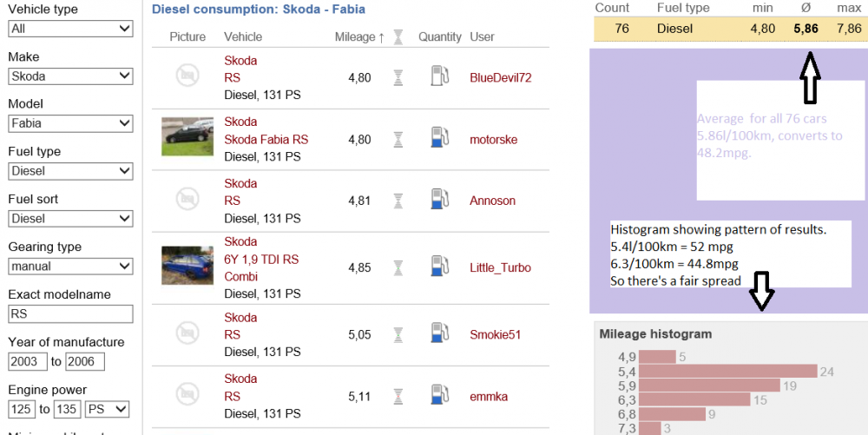
Task: Open fuel pump icon in Annoson row
Action: point(439,199)
